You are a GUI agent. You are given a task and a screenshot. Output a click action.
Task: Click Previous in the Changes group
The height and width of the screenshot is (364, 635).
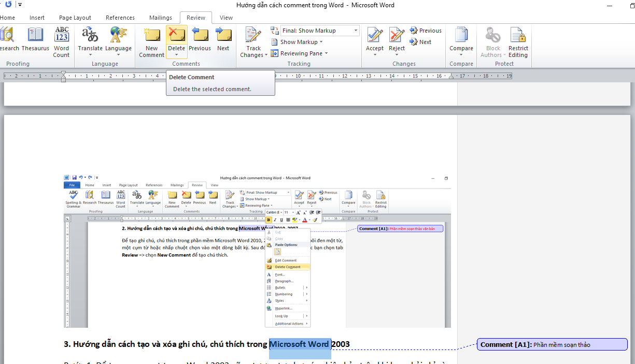pyautogui.click(x=426, y=31)
